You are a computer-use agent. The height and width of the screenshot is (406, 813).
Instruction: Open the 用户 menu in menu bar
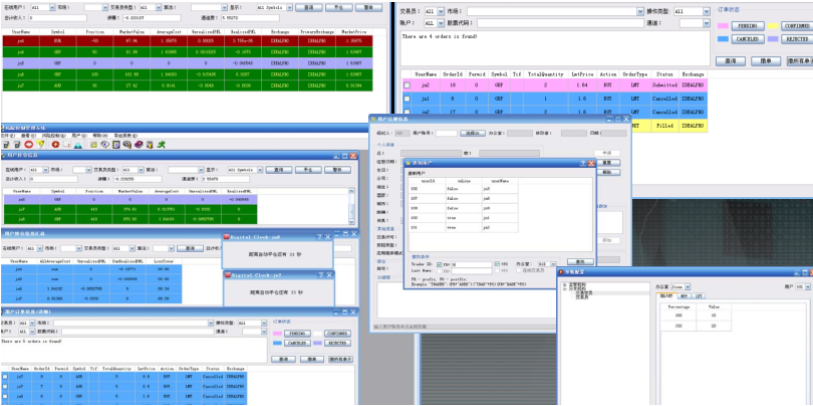[x=76, y=135]
